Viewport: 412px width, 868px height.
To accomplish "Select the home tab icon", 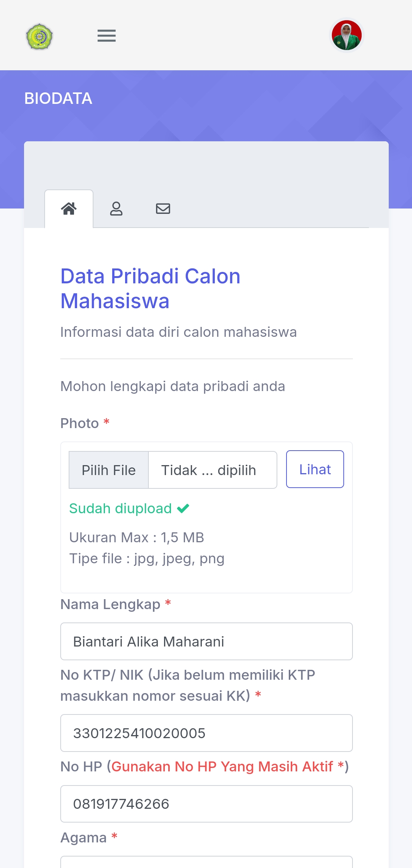I will 69,209.
